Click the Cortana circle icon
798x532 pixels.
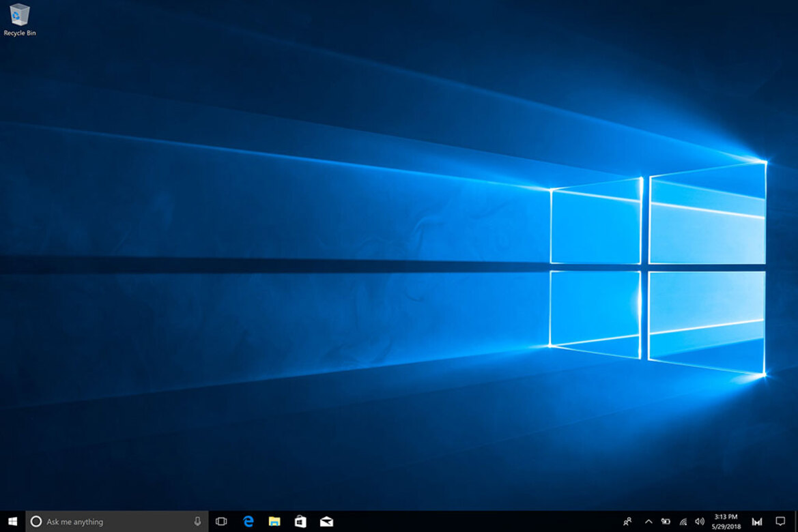click(36, 521)
